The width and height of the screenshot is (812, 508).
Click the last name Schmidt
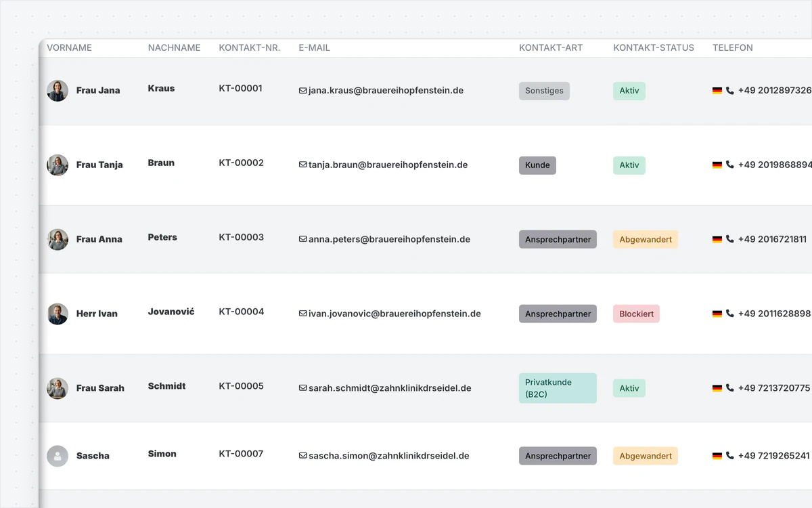pos(167,387)
